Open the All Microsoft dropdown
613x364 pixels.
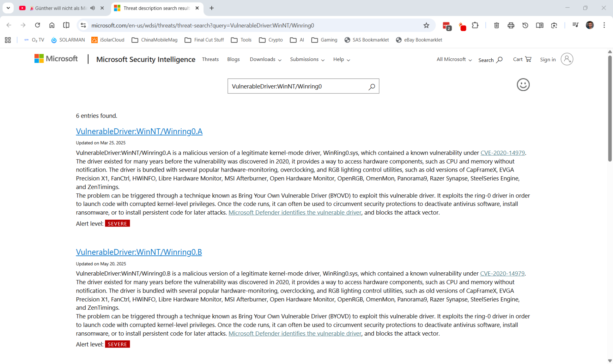point(454,59)
